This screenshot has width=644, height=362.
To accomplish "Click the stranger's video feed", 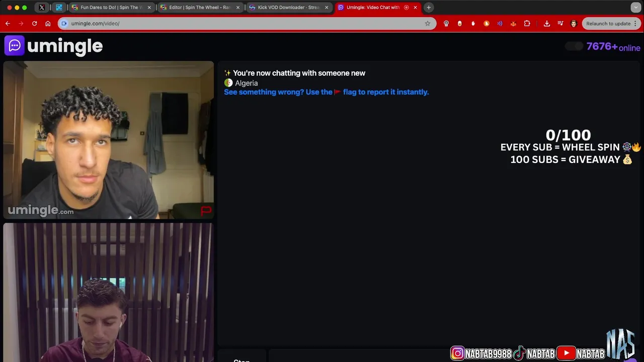I will point(108,140).
